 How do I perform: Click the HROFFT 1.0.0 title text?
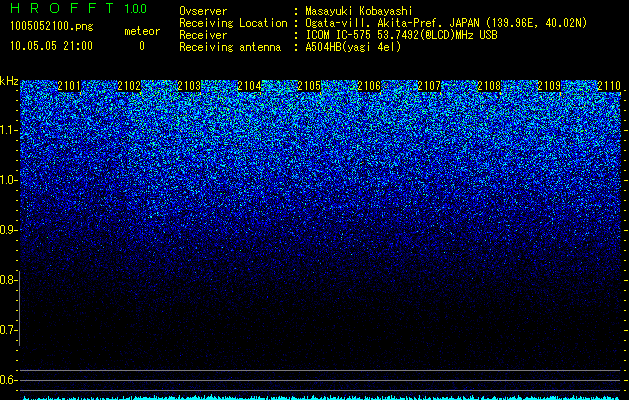pyautogui.click(x=79, y=8)
